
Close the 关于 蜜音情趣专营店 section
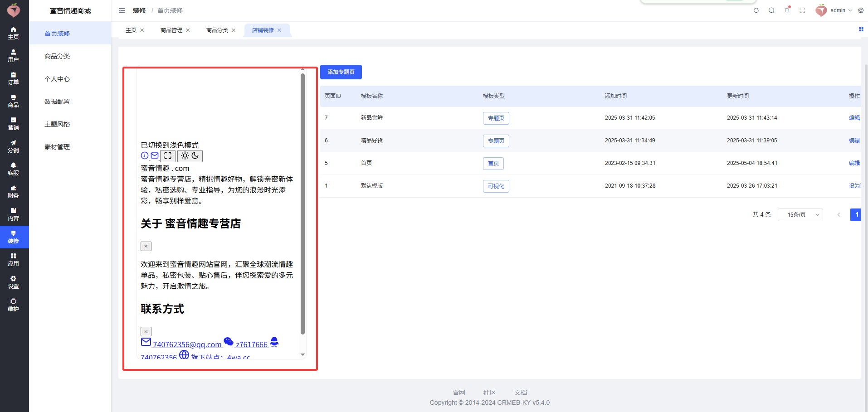(x=146, y=247)
